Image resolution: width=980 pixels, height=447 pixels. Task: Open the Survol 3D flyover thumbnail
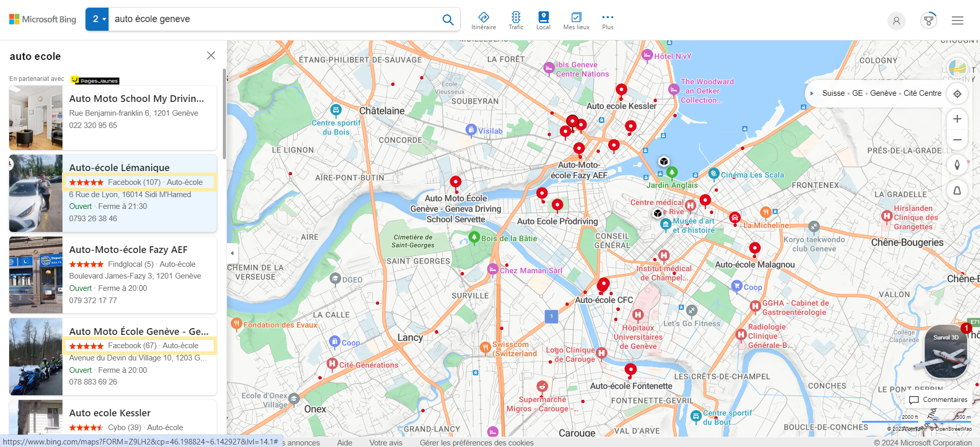(945, 352)
